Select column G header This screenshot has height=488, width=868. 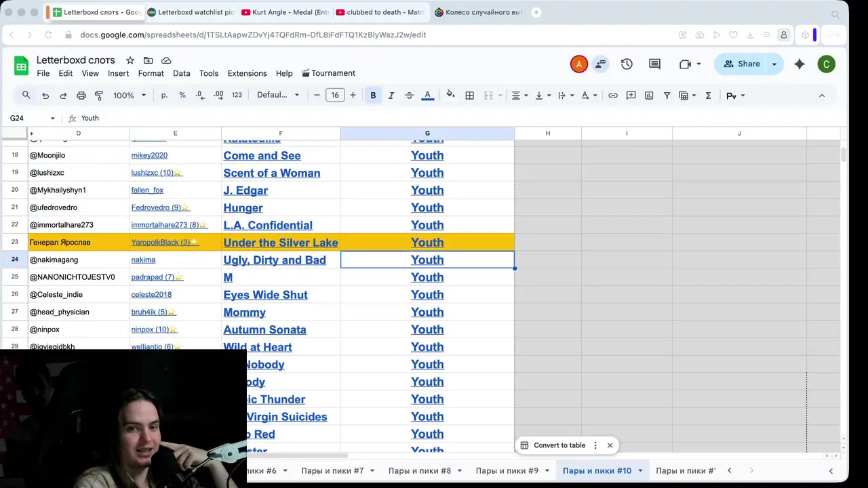(x=427, y=134)
